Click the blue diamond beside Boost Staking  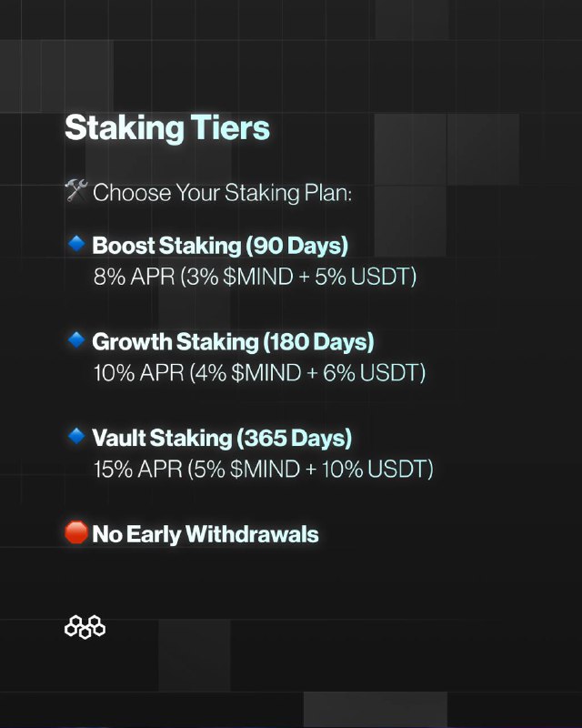pyautogui.click(x=76, y=243)
